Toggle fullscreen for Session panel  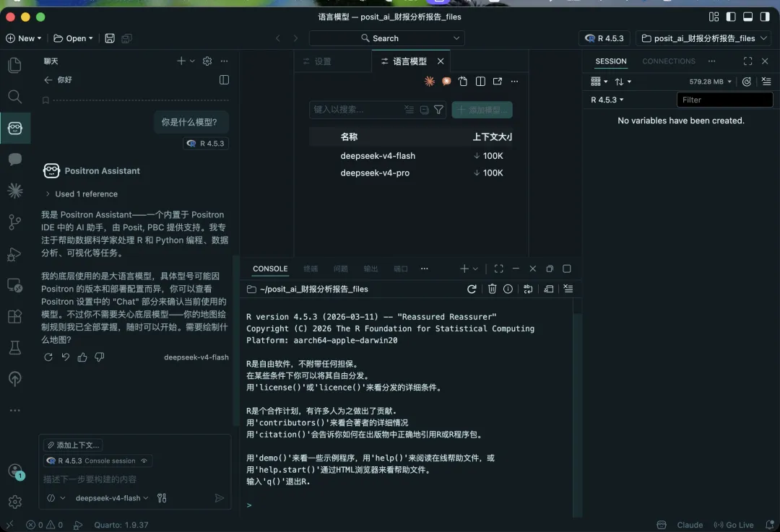coord(747,61)
